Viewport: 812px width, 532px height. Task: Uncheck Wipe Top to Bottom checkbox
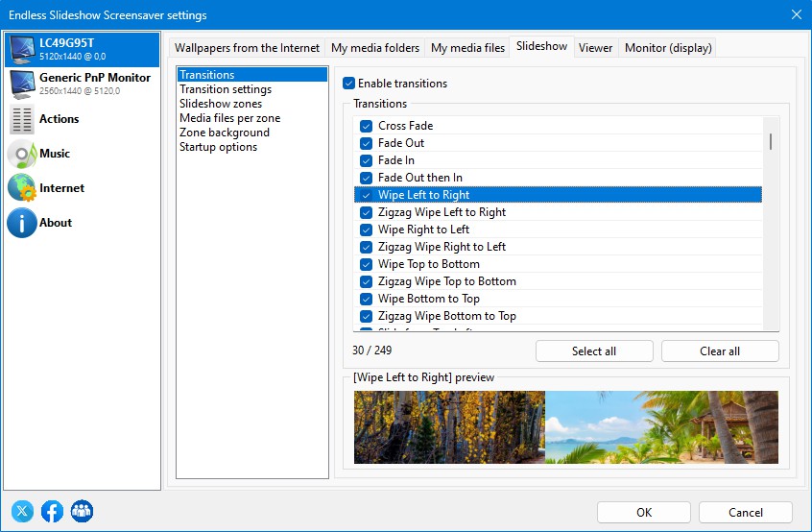coord(366,264)
